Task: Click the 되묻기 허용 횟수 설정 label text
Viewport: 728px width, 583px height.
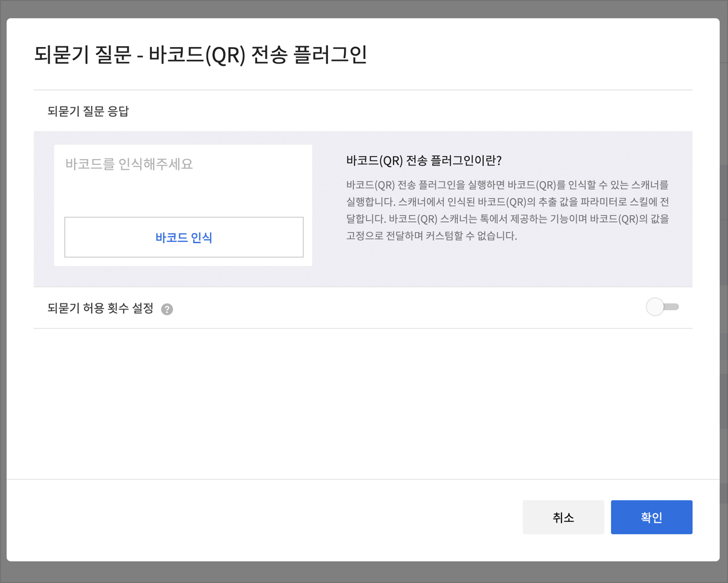Action: pyautogui.click(x=101, y=308)
